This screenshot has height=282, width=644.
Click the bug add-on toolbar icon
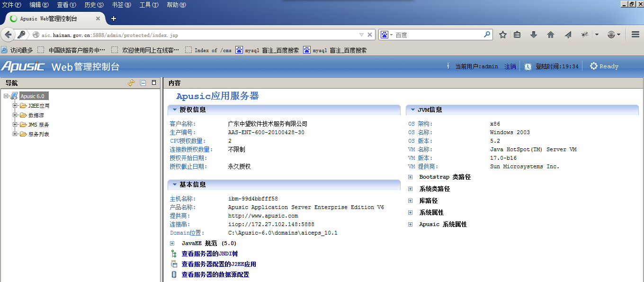(585, 35)
